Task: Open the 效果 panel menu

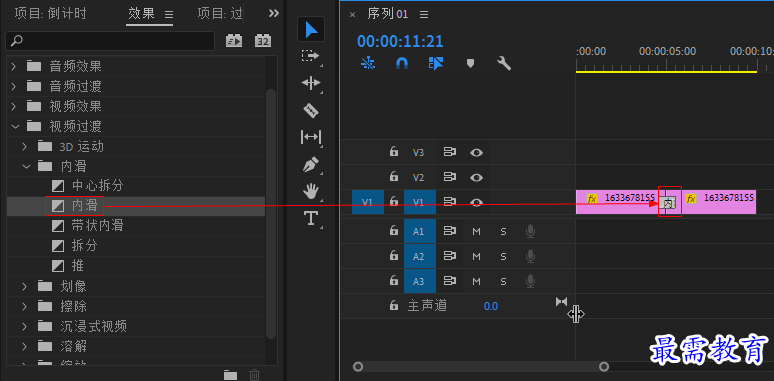Action: [169, 15]
